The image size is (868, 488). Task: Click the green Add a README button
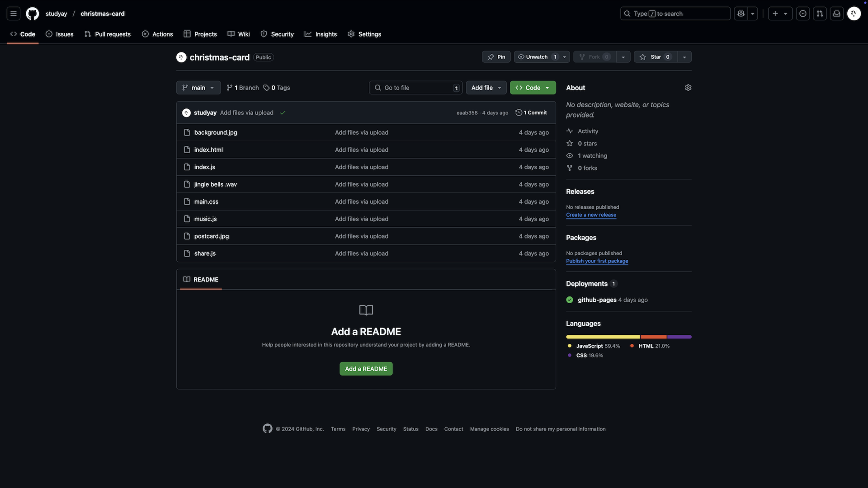[x=366, y=369]
